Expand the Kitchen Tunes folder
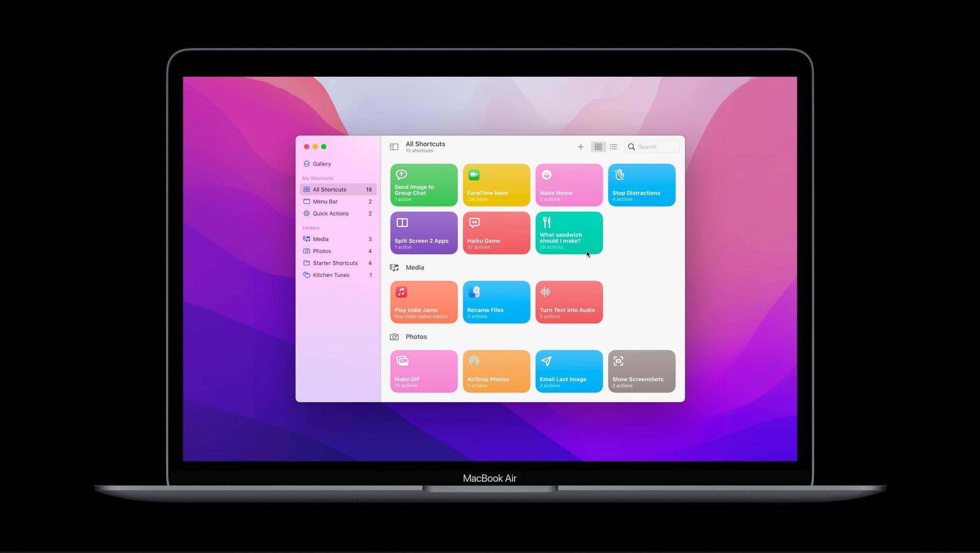Screen dimensions: 980x553 [331, 275]
